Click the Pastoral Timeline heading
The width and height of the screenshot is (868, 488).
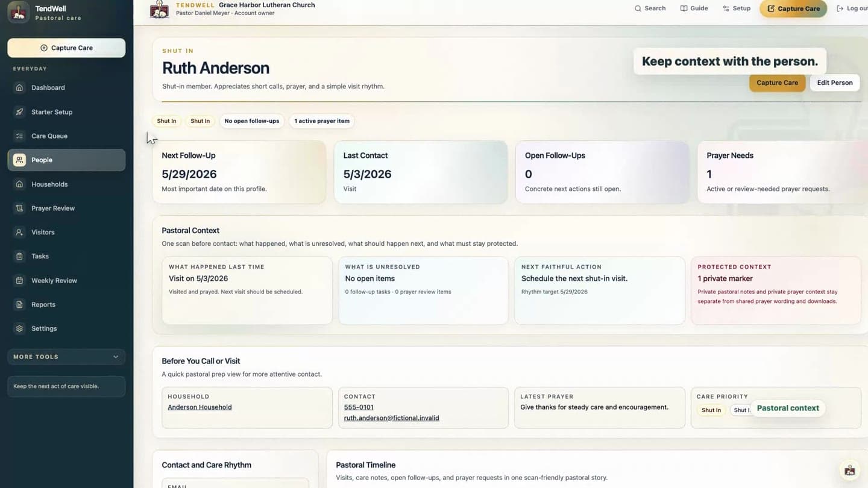pyautogui.click(x=366, y=465)
